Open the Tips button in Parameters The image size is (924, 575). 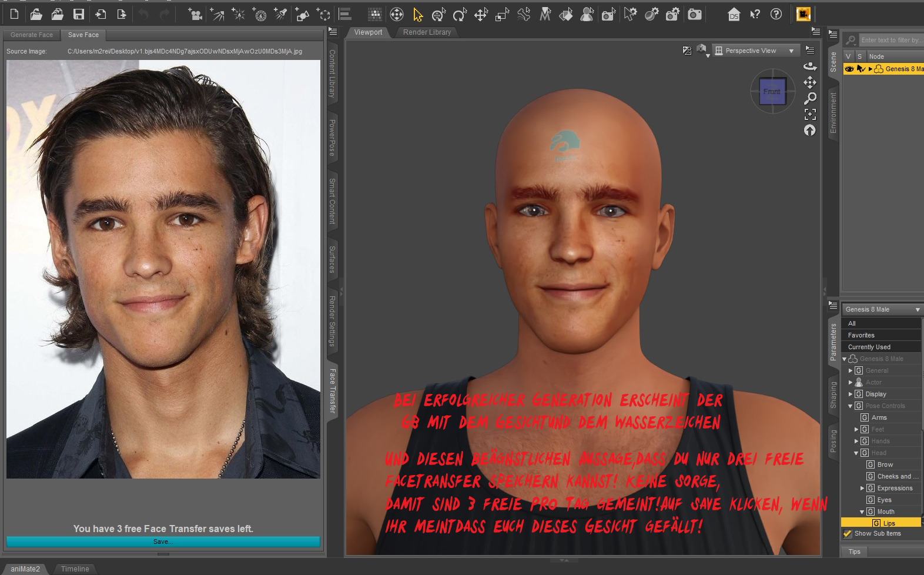click(855, 551)
